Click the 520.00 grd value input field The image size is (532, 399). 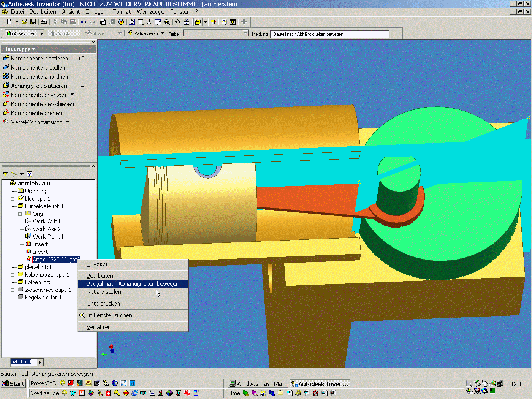23,362
